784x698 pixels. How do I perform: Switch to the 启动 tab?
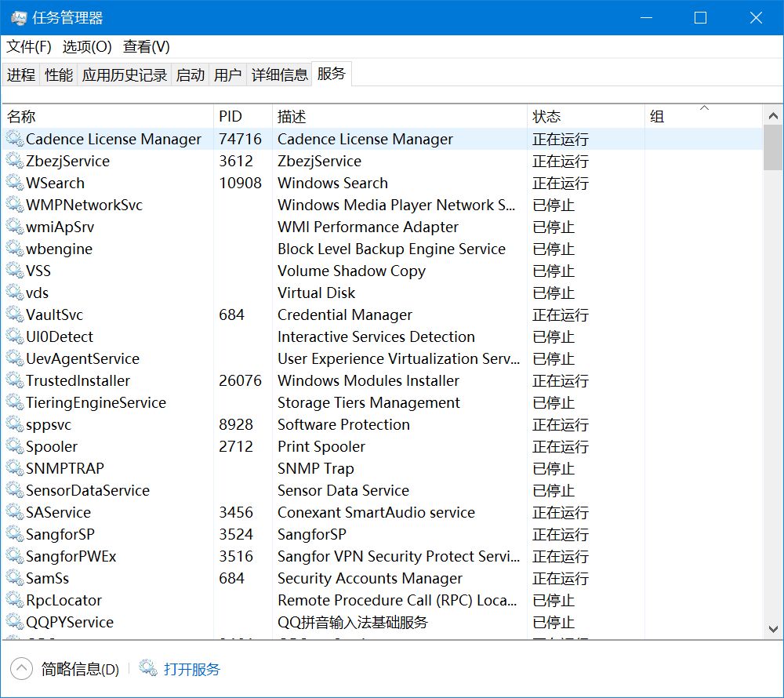tap(190, 75)
